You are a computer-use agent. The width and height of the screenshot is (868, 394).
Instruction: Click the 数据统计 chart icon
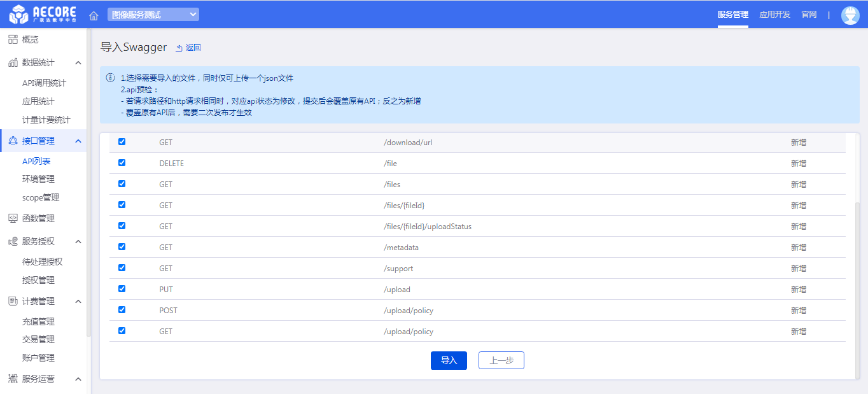coord(13,62)
